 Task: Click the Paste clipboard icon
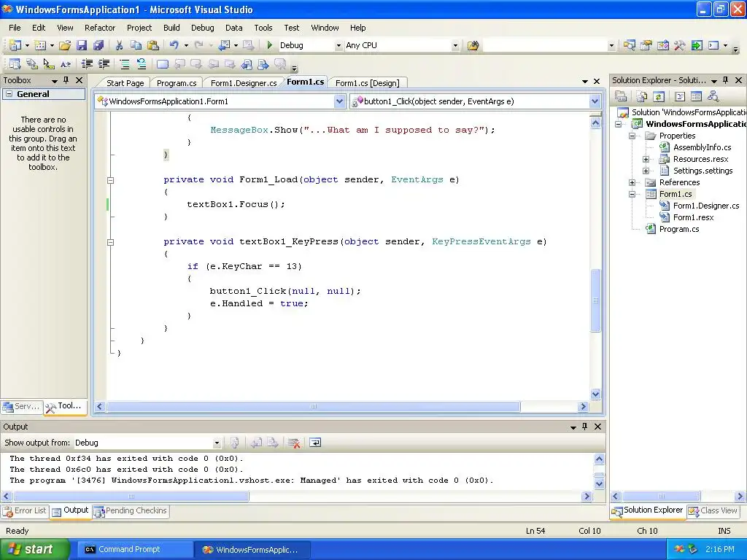click(x=153, y=45)
